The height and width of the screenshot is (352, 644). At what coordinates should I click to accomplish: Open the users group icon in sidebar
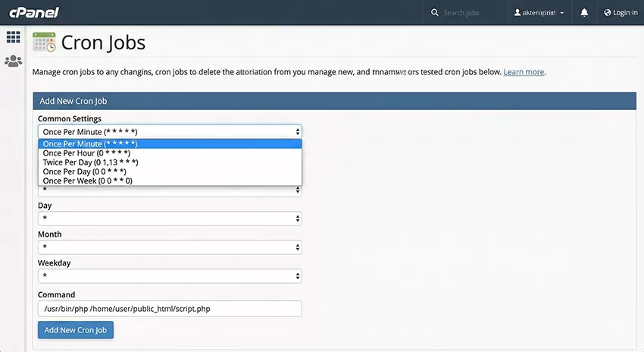13,61
